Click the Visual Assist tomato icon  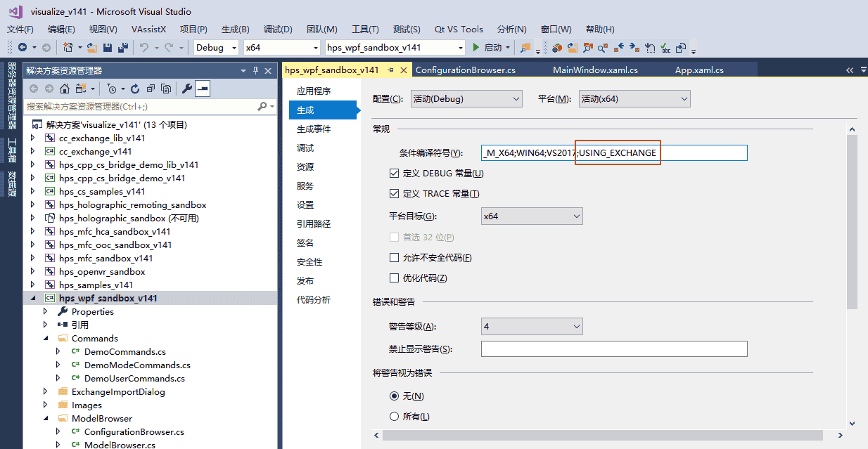click(x=556, y=48)
